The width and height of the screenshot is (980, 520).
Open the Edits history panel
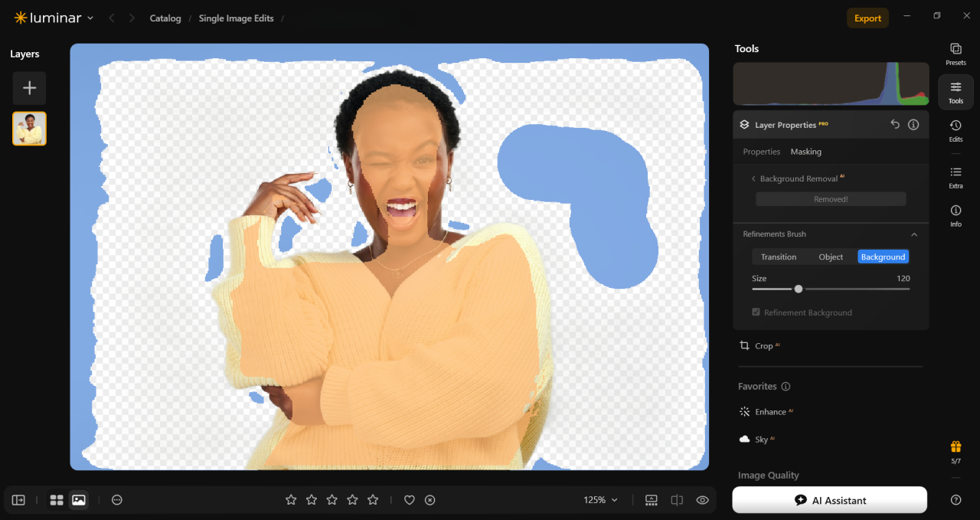tap(955, 131)
